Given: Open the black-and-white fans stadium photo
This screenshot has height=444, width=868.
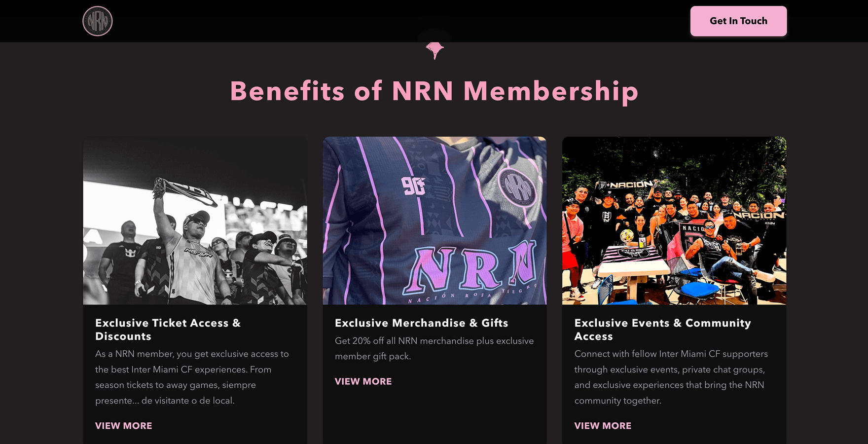Looking at the screenshot, I should 195,221.
